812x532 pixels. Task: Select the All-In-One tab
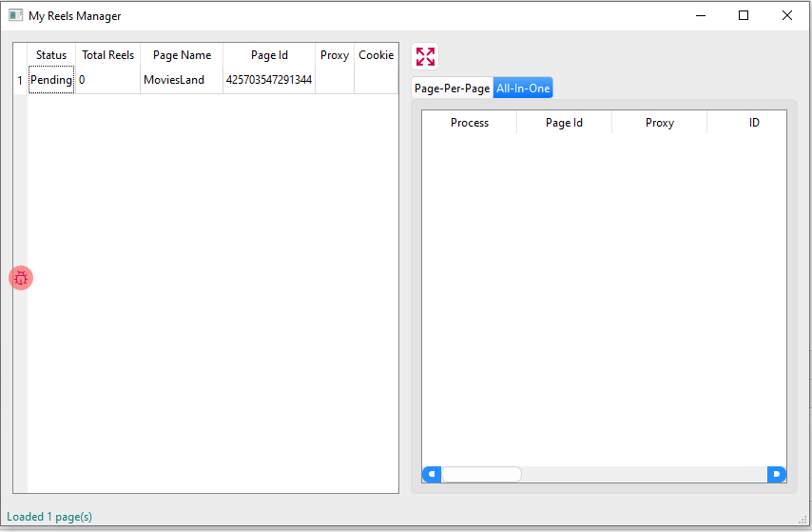[x=523, y=89]
